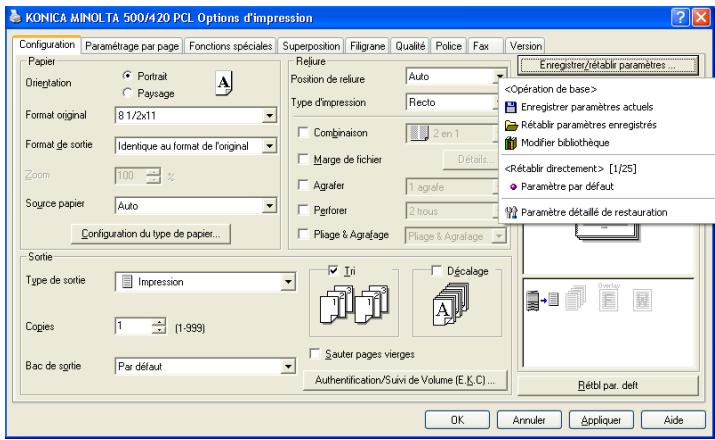Open the disabled Pliage & Agrafage dropdown
Screen dimensions: 715x440
click(x=500, y=236)
